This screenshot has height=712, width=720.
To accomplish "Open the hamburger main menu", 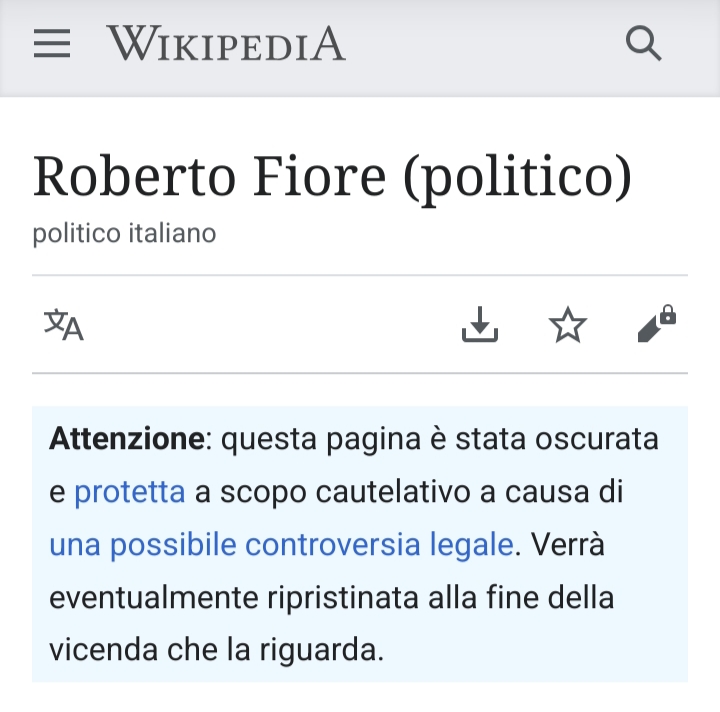I will (x=52, y=43).
